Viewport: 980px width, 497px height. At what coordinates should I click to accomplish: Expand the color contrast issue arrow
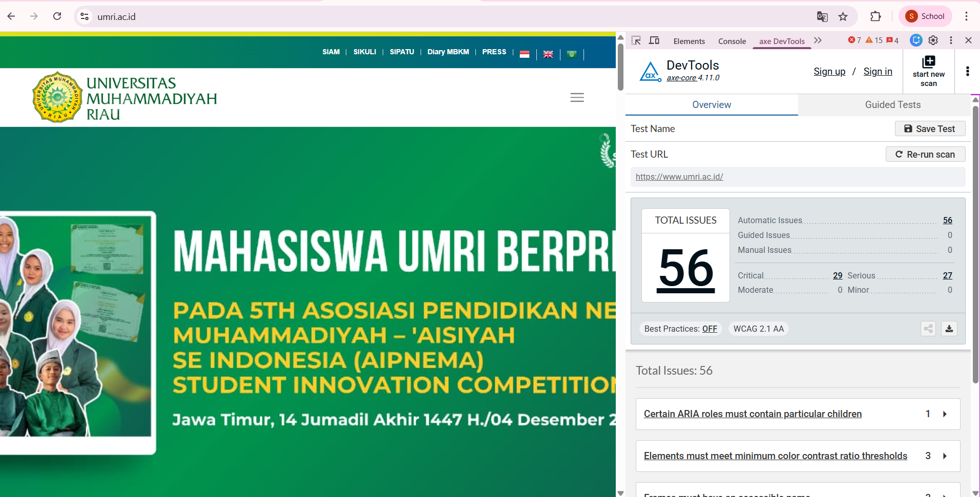pyautogui.click(x=945, y=456)
